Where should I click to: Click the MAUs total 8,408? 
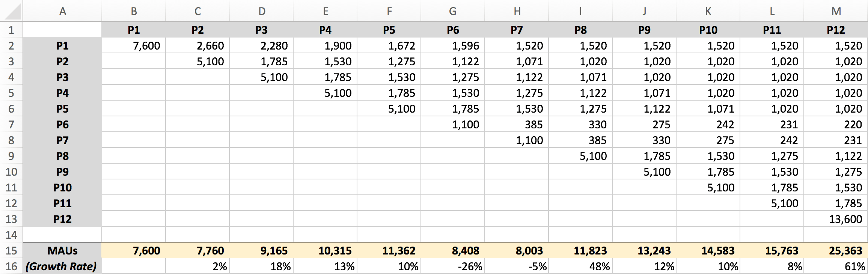click(x=453, y=250)
